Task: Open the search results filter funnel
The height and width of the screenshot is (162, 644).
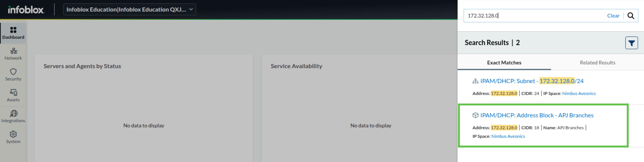Action: [x=631, y=43]
